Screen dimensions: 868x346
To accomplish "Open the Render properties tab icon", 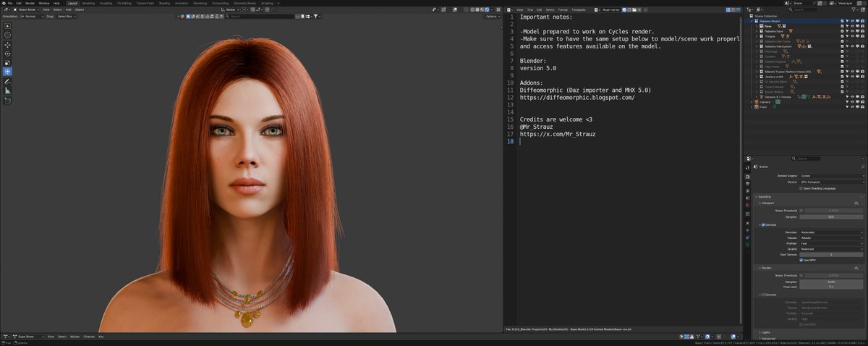I will [748, 177].
